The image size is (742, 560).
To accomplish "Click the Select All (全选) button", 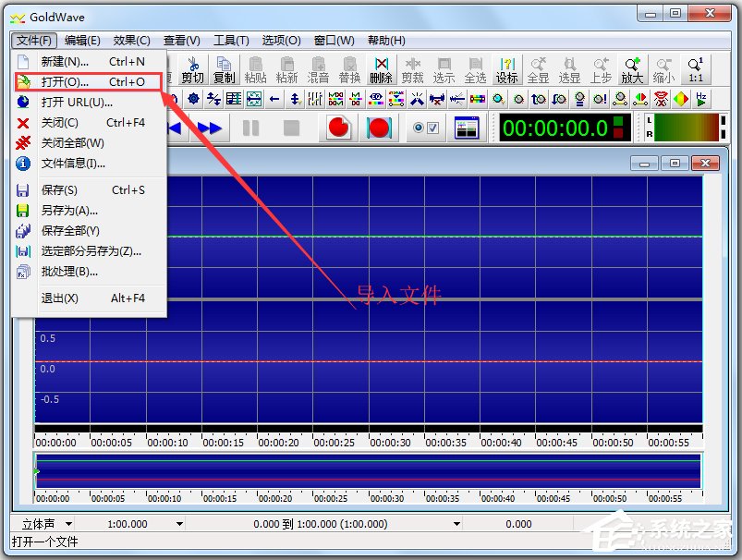I will click(475, 69).
